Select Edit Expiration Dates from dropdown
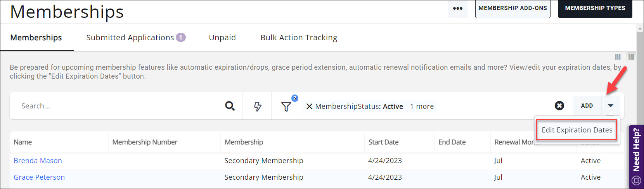Viewport: 644px width, 189px height. [576, 130]
